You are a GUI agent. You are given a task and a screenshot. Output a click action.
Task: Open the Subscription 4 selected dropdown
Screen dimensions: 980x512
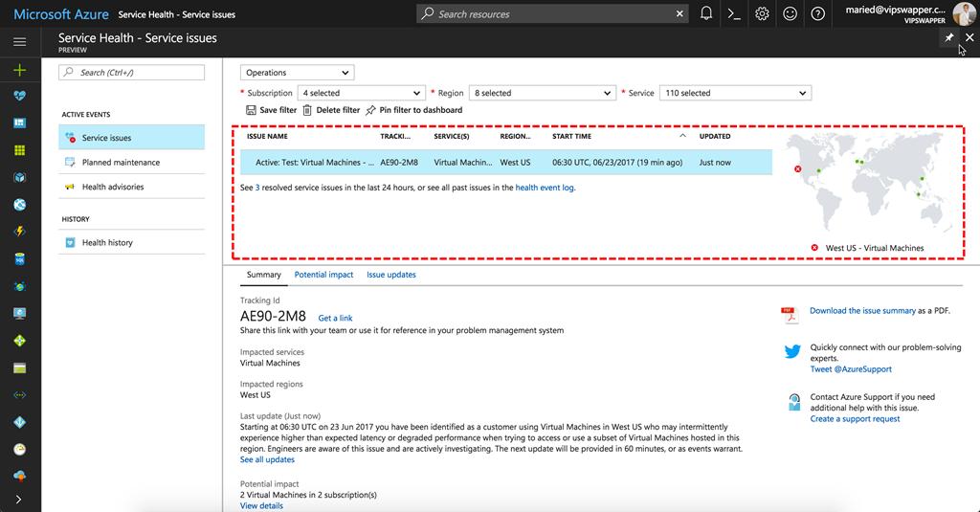point(361,93)
